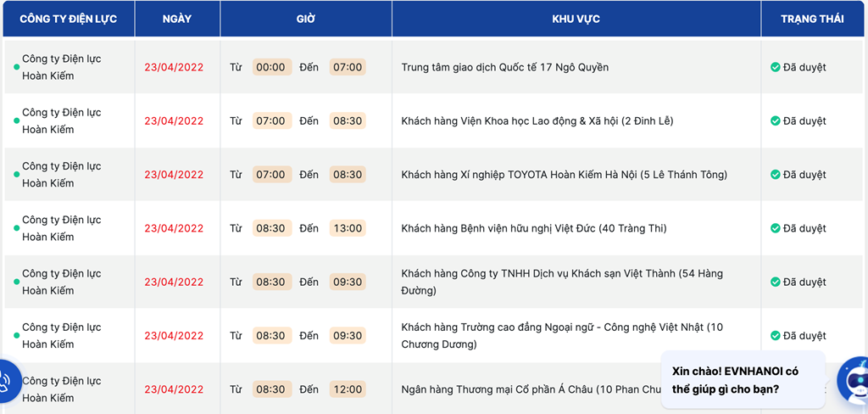Click the KHU VỰC column header
The height and width of the screenshot is (414, 868).
click(576, 19)
